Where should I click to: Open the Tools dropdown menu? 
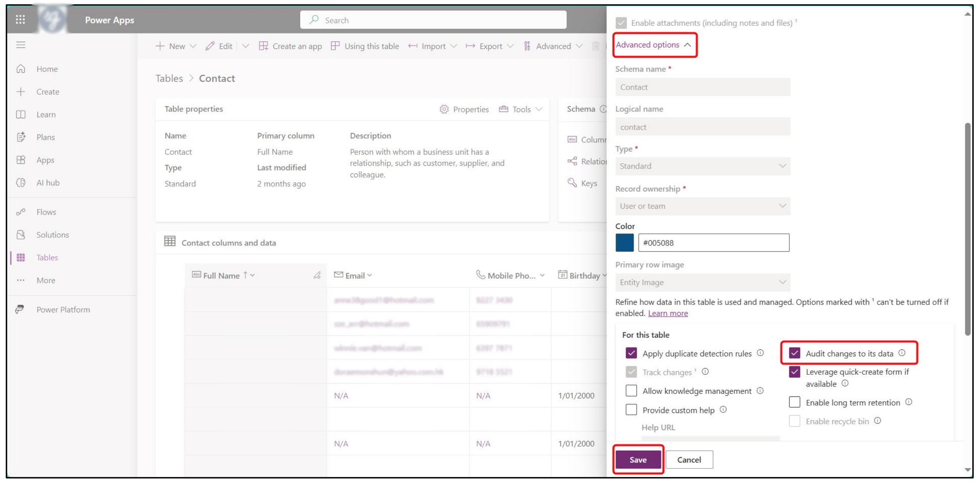[x=521, y=109]
